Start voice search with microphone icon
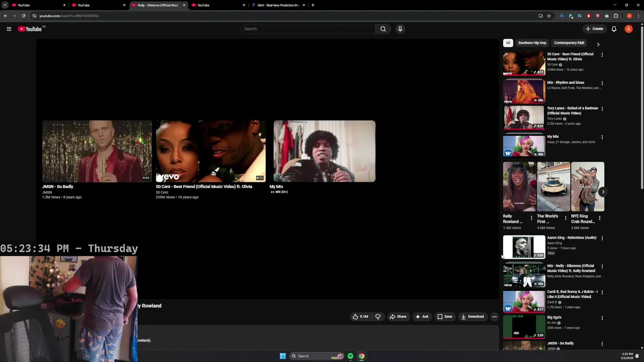Screen dimensions: 644x362 (x=400, y=29)
